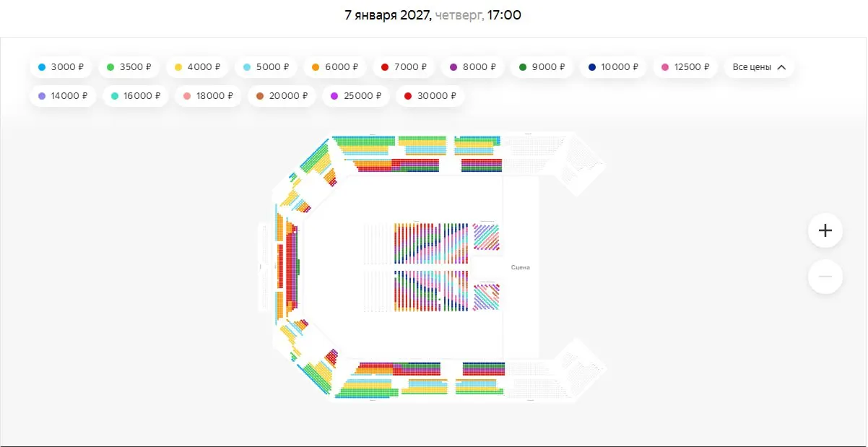Pick the 18000 ₽ price chip
Screen dimensions: 868x447
[208, 96]
